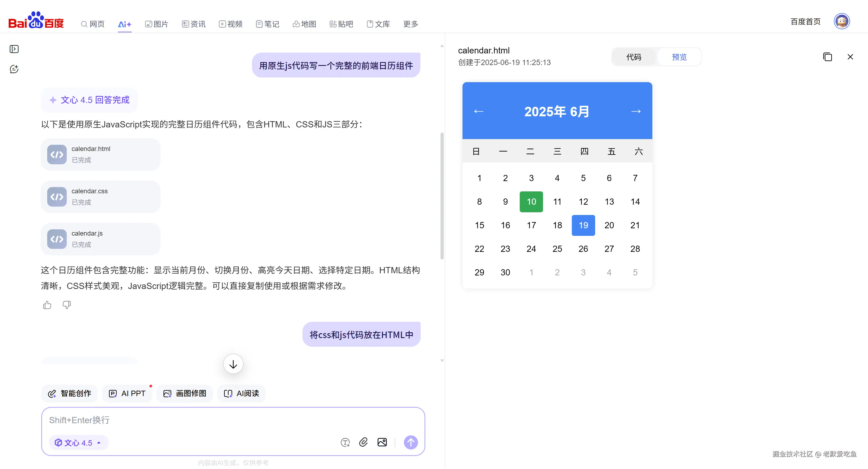
Task: Expand the 更多 navigation menu
Action: point(410,24)
